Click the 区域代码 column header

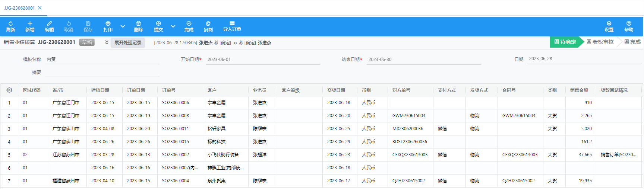31,90
